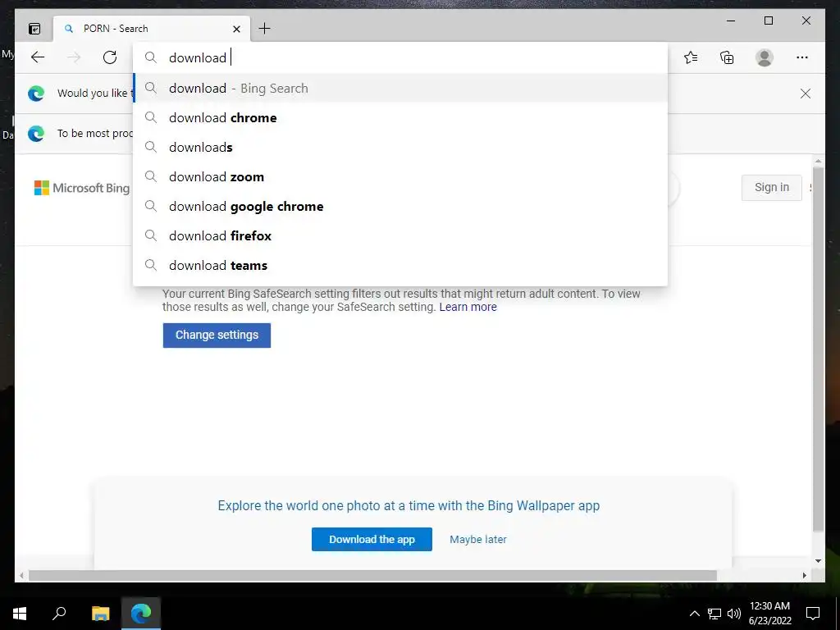The height and width of the screenshot is (630, 840).
Task: Click the Edge logo in 'To be most' bar
Action: coord(36,134)
